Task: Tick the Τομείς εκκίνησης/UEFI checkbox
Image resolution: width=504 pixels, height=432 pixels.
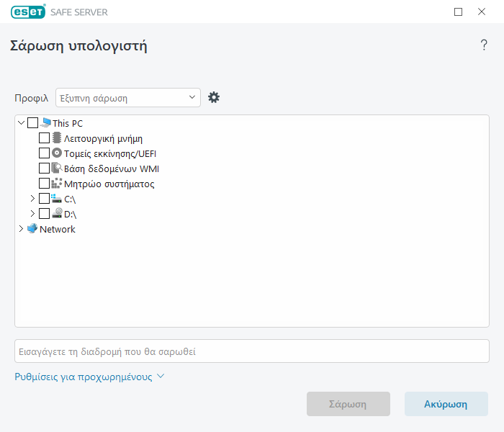Action: click(x=45, y=153)
